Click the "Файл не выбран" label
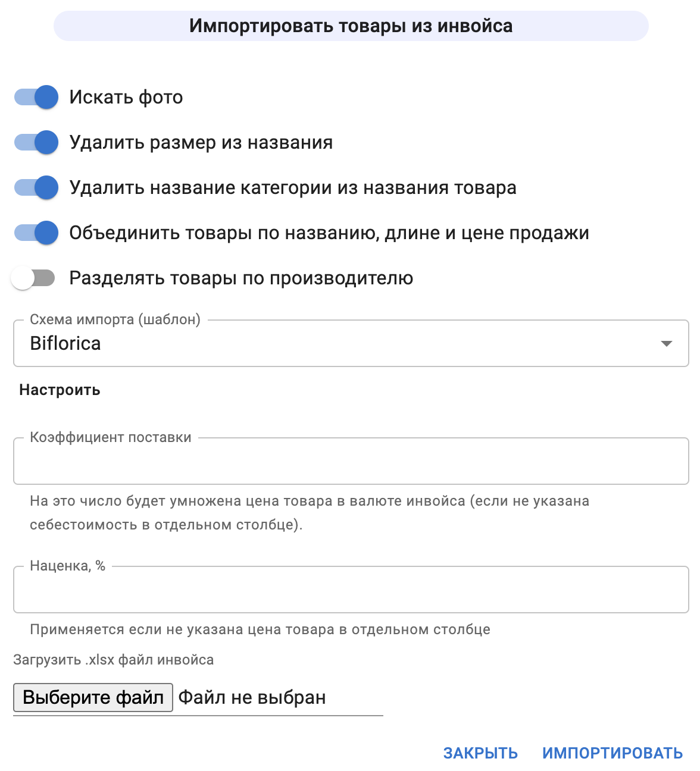Viewport: 700px width, 771px height. point(252,697)
